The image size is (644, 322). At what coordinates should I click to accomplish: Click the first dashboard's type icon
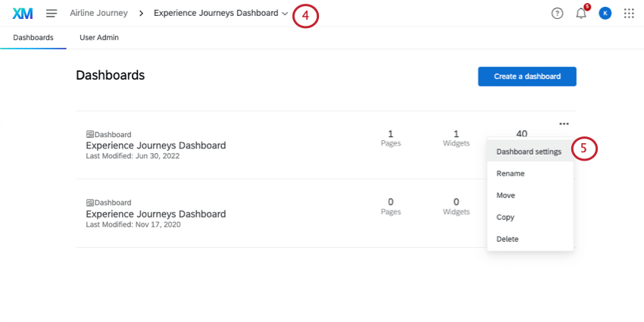[90, 135]
